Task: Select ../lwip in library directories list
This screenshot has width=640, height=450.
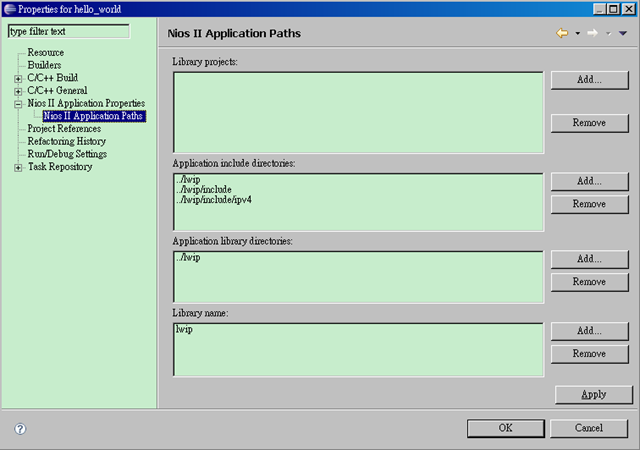Action: pos(188,257)
